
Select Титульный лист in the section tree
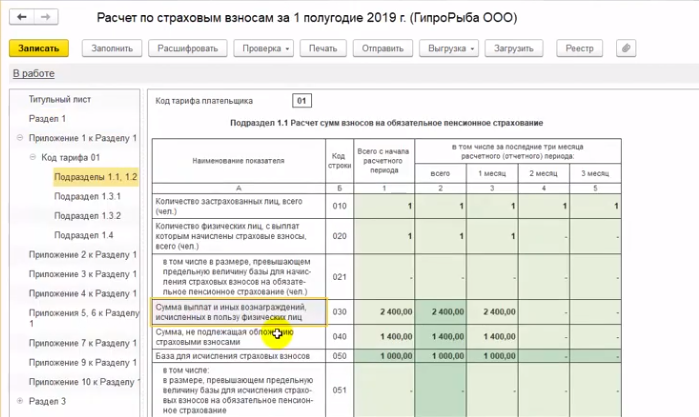click(59, 100)
